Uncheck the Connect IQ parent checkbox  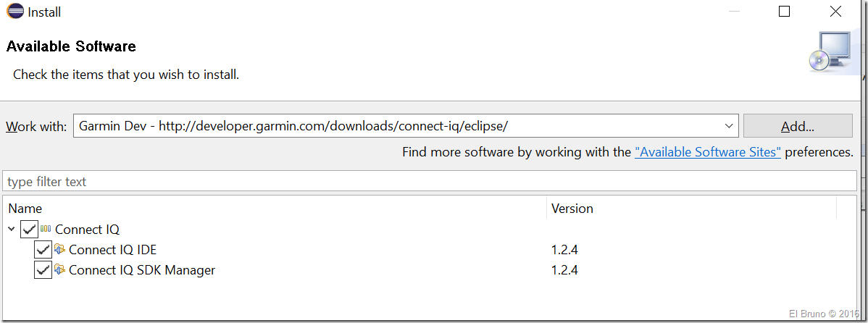click(30, 230)
